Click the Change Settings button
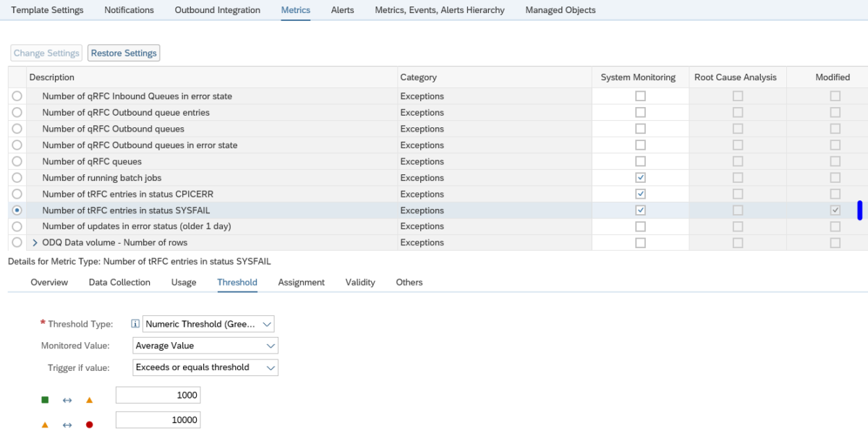The image size is (868, 444). point(46,52)
